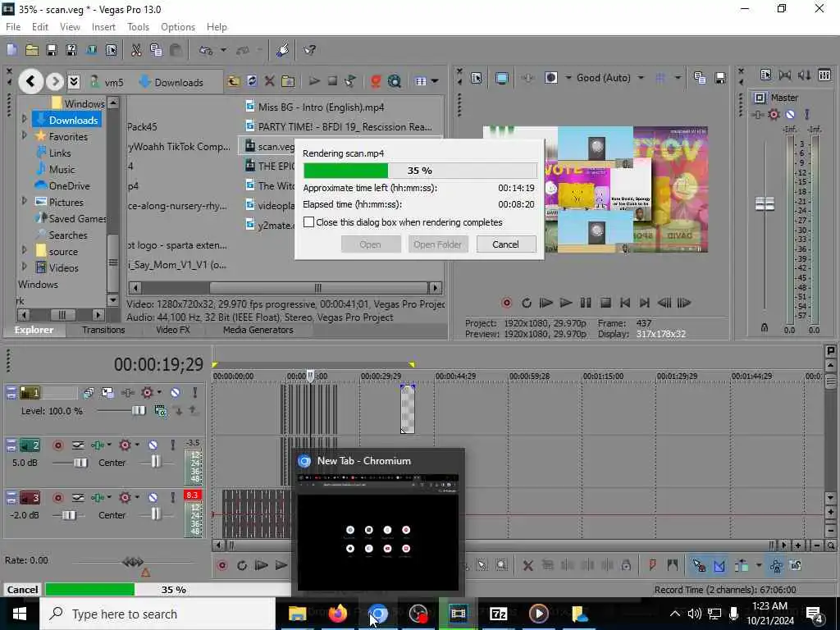Toggle solo on video track 1
840x630 pixels.
195,393
